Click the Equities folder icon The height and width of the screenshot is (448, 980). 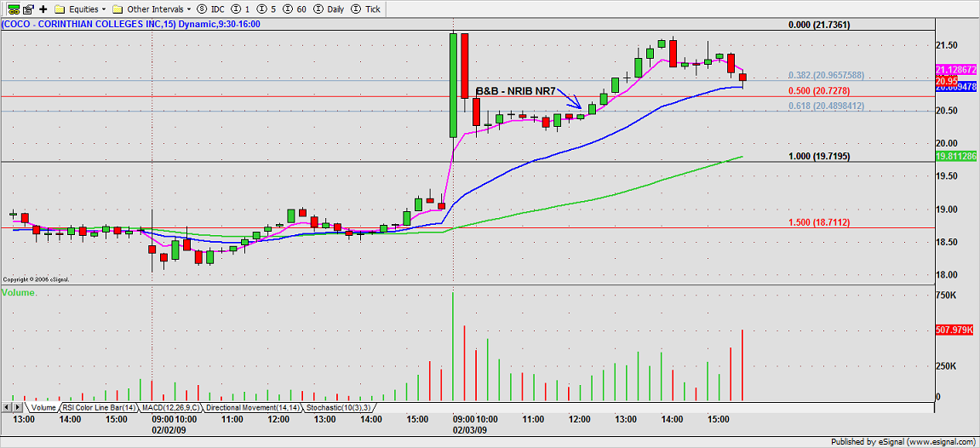coord(60,9)
